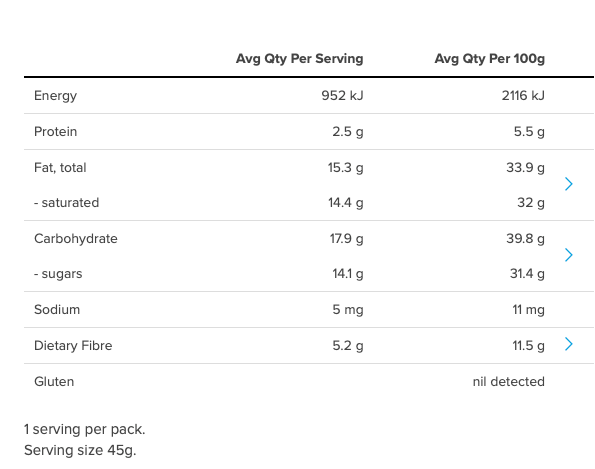This screenshot has height=469, width=595.
Task: Select the 11.5 g dietary fibre value
Action: 528,346
